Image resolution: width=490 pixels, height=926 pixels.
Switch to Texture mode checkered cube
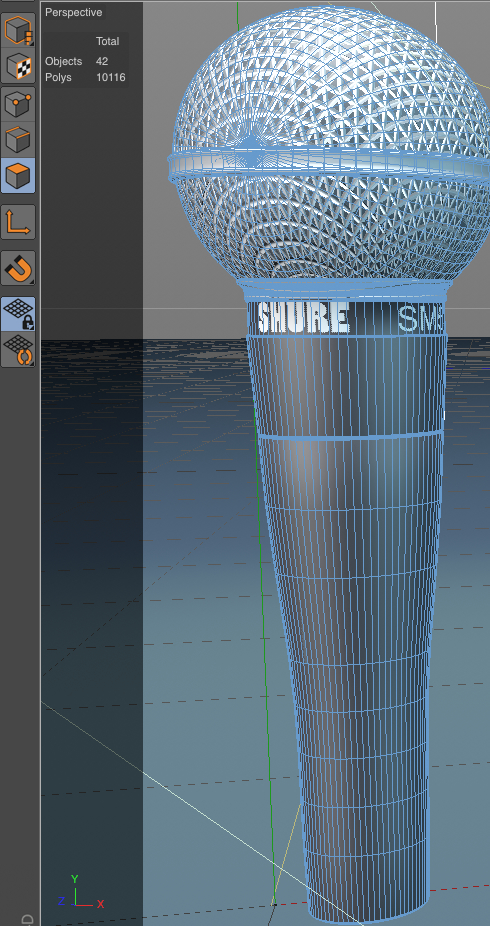point(18,67)
